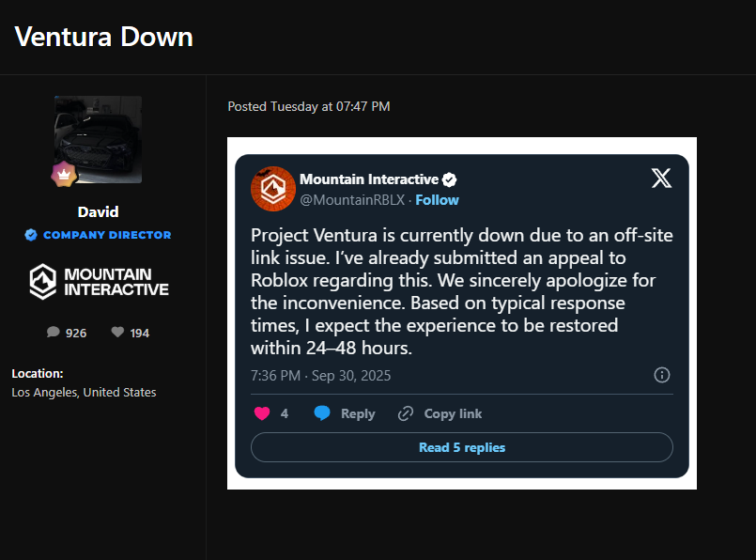
Task: Click the Mountain Interactive tweet profile picture
Action: tap(273, 189)
